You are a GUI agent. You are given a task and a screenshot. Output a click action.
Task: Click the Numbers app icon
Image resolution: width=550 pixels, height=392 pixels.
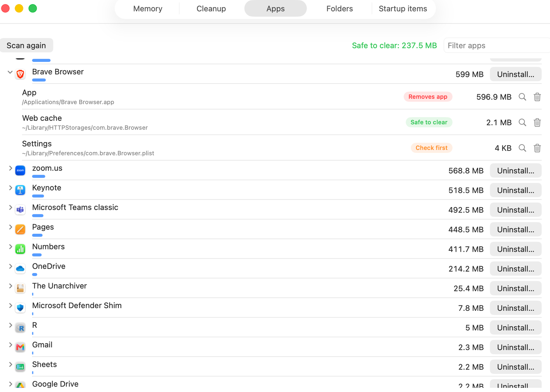point(20,249)
